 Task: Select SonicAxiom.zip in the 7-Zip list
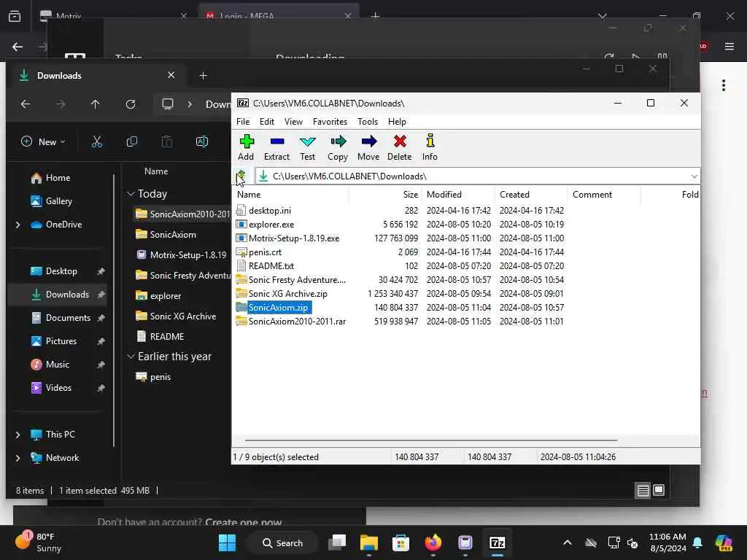[278, 308]
